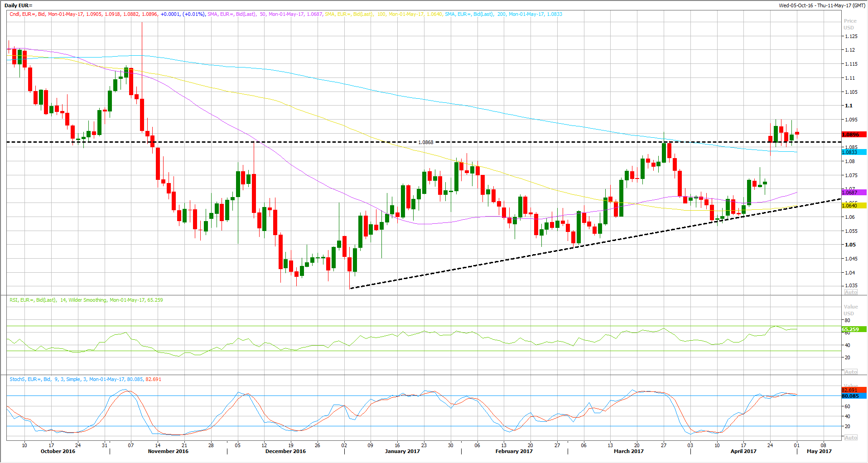This screenshot has height=463, width=868.
Task: Select the 100-period SMA legend entry
Action: 383,14
